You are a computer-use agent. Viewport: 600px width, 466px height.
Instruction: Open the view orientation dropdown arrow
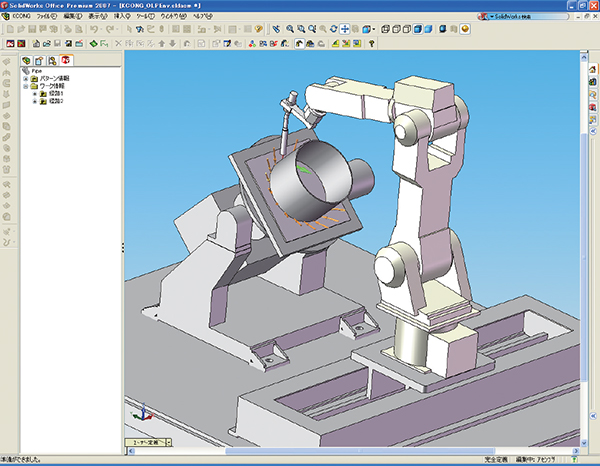pyautogui.click(x=372, y=30)
